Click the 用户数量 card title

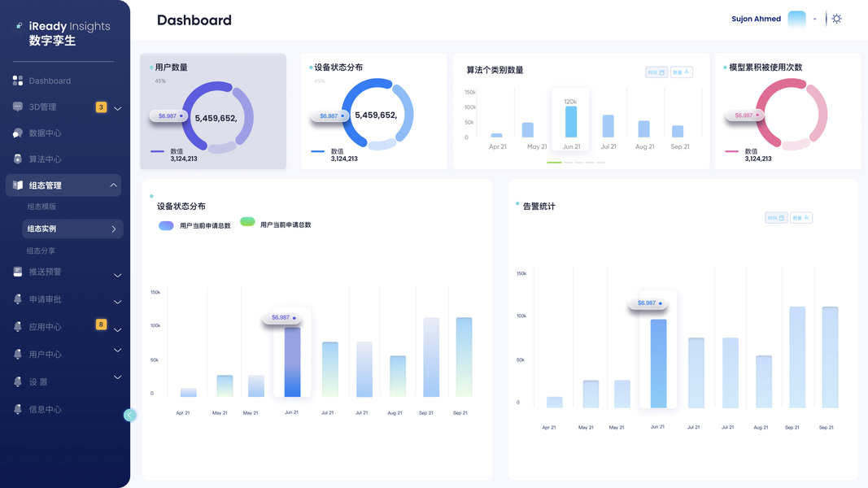(171, 68)
